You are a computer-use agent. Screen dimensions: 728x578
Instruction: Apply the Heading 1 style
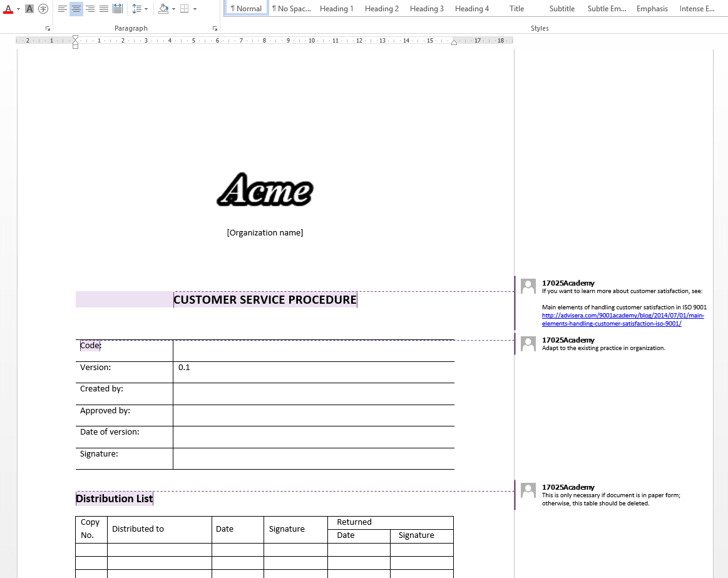(336, 8)
